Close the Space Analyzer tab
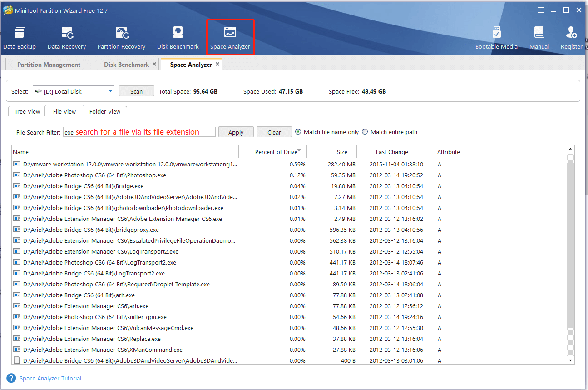 217,64
